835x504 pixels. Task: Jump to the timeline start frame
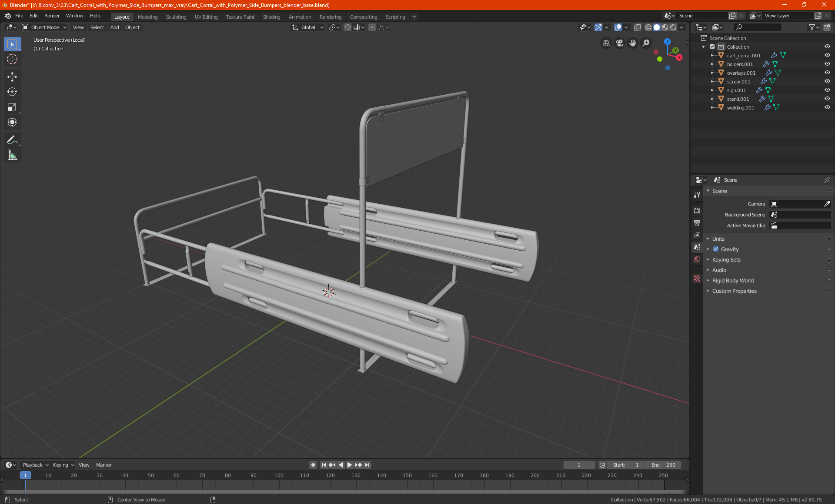(324, 465)
